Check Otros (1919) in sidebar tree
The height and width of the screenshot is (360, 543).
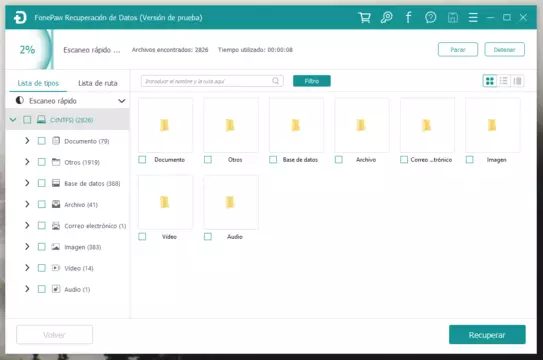[42, 162]
